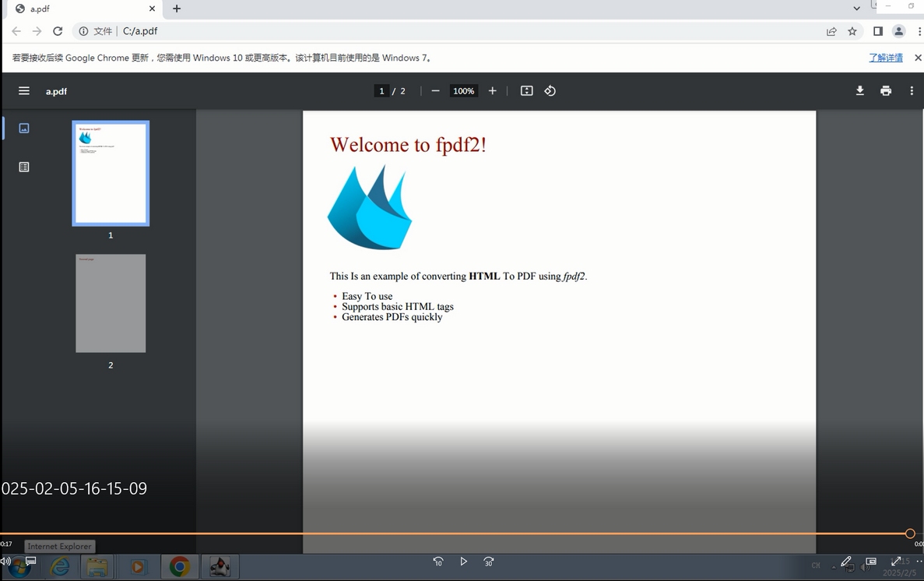Click the video progress bar end handle
This screenshot has height=581, width=924.
point(910,533)
